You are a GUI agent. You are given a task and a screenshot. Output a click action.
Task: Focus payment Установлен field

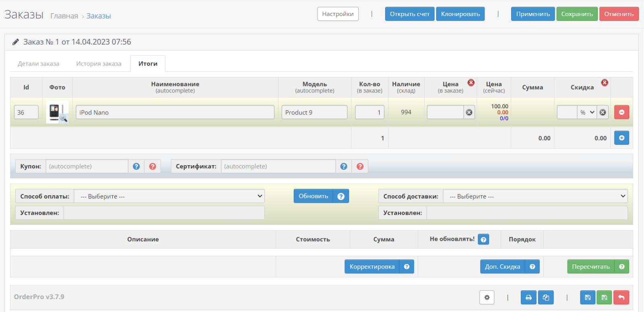point(164,213)
